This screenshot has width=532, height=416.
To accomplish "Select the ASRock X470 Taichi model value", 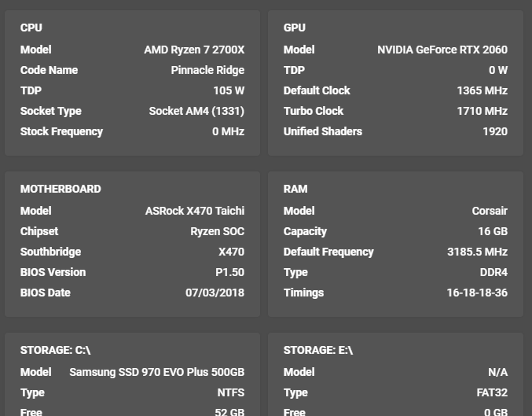I will tap(195, 211).
